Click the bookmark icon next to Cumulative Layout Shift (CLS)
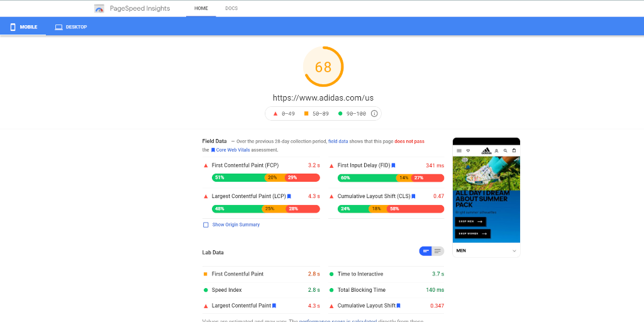 413,196
